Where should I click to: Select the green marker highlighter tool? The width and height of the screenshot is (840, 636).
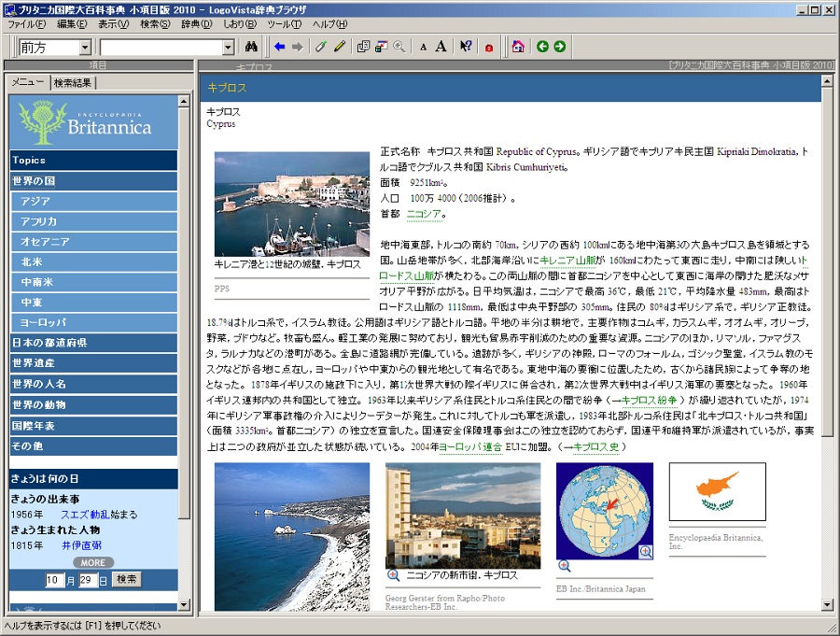tap(321, 48)
